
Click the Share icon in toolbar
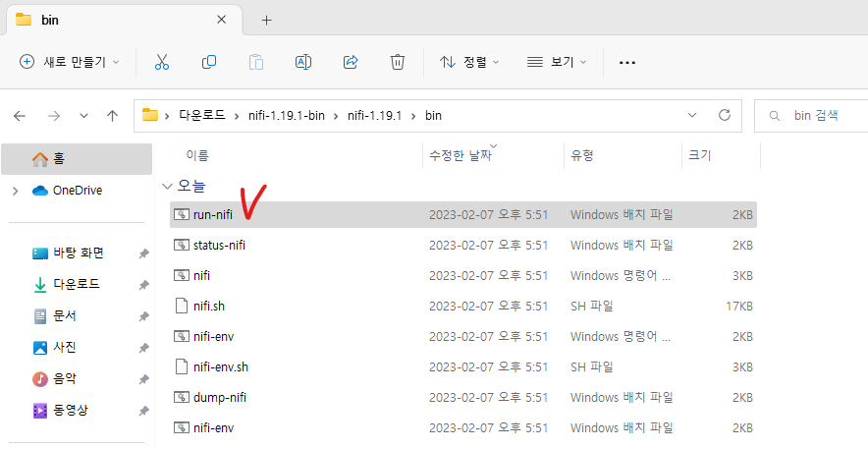[351, 62]
